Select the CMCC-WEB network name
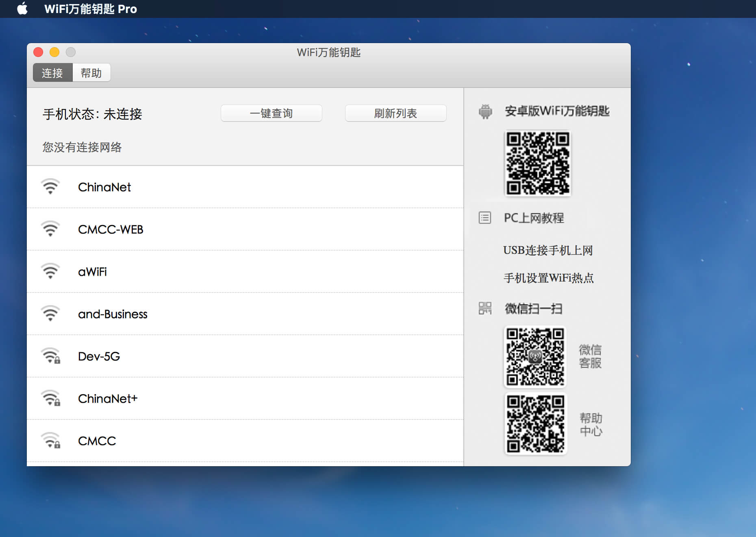The image size is (756, 537). 111,229
